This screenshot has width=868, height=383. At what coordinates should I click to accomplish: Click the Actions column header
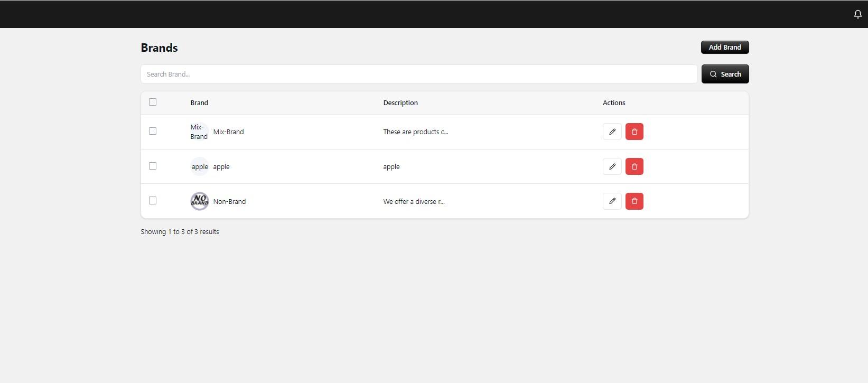[614, 103]
